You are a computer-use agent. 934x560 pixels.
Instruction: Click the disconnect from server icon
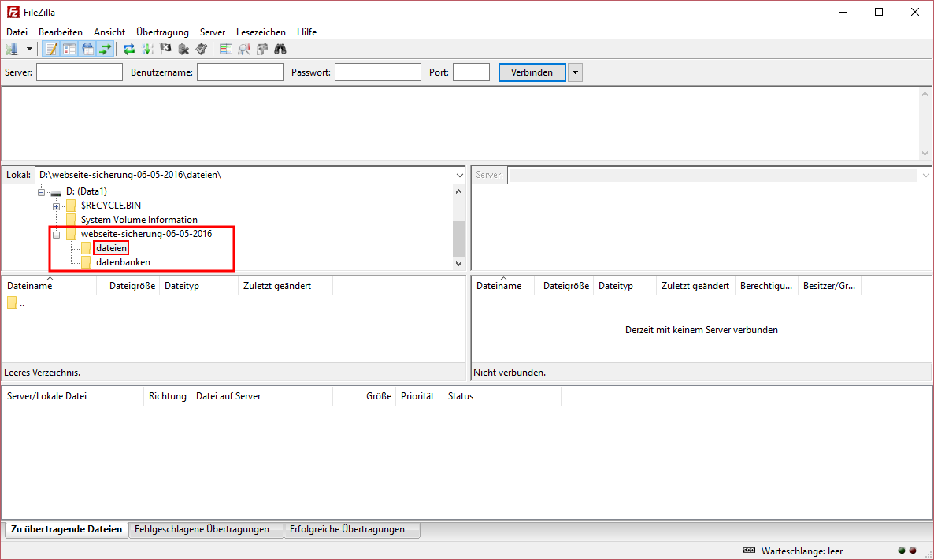point(183,49)
